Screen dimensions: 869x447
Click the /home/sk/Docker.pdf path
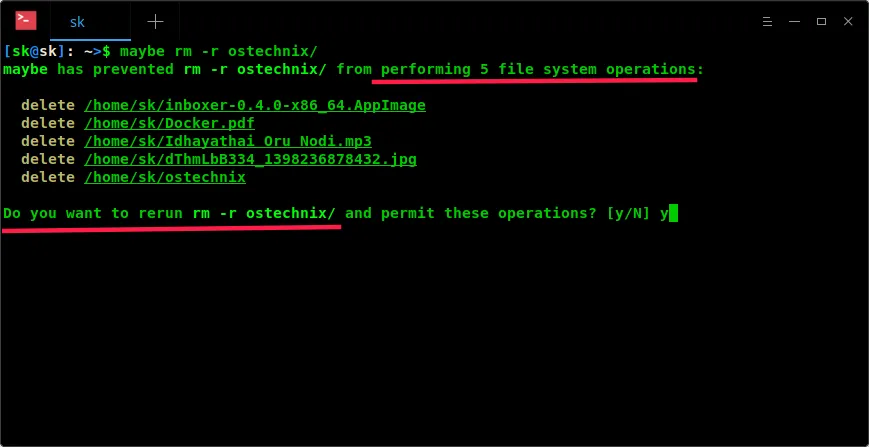click(169, 123)
